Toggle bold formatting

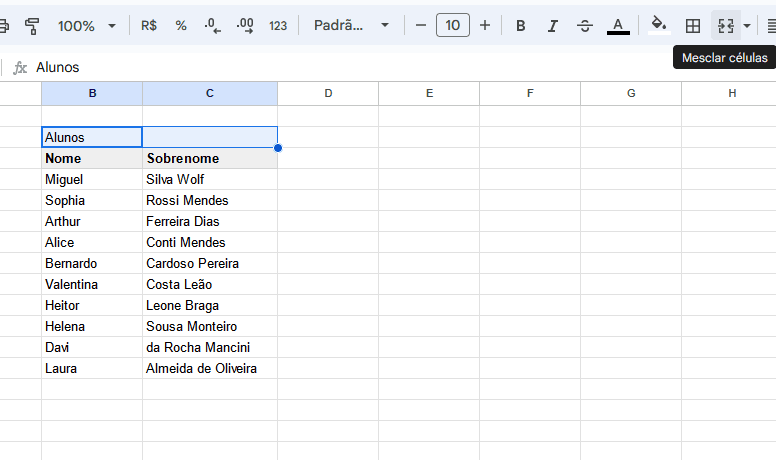pos(520,25)
